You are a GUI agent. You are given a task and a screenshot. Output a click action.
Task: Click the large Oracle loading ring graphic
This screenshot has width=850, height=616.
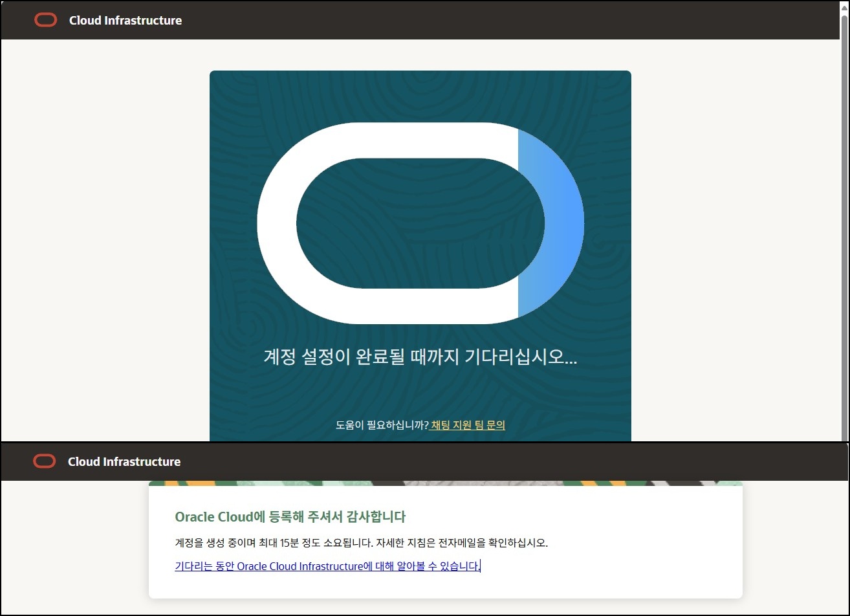[x=420, y=223]
